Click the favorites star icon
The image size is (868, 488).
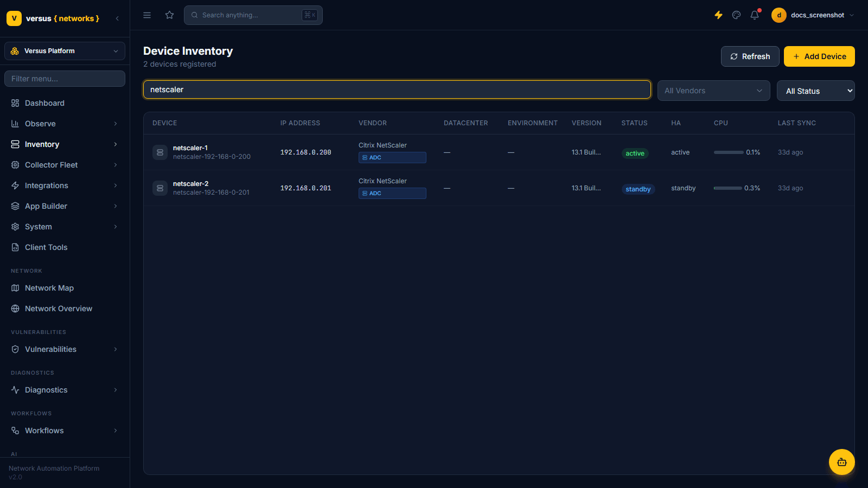tap(170, 15)
